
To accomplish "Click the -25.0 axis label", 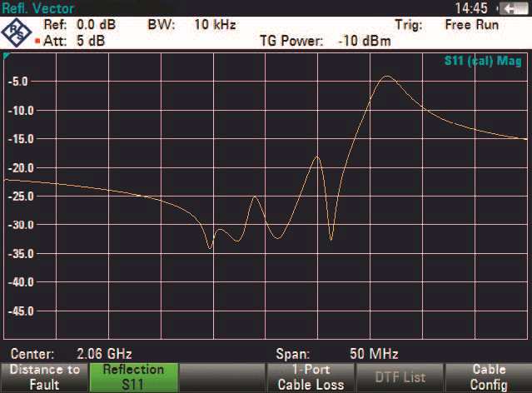I will tap(21, 196).
